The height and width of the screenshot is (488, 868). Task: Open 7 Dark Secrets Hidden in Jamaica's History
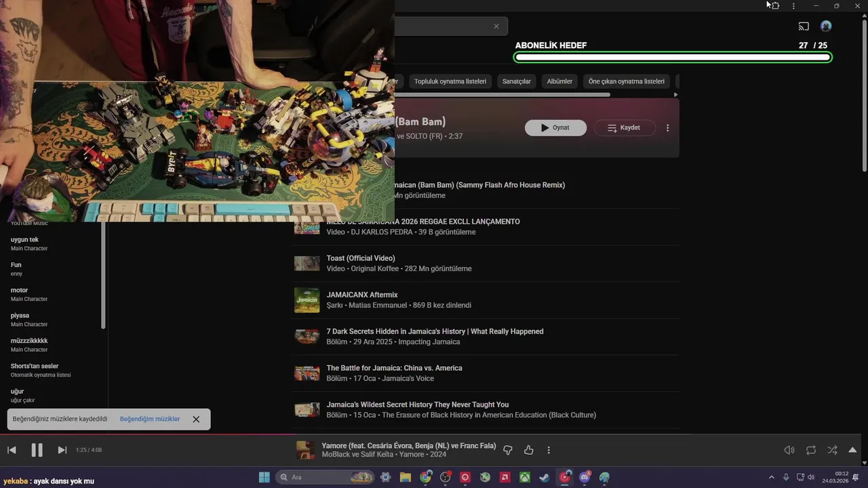click(435, 331)
